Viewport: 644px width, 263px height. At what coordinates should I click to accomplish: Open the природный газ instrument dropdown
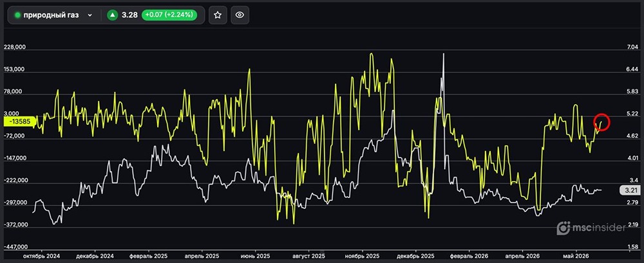click(x=53, y=15)
